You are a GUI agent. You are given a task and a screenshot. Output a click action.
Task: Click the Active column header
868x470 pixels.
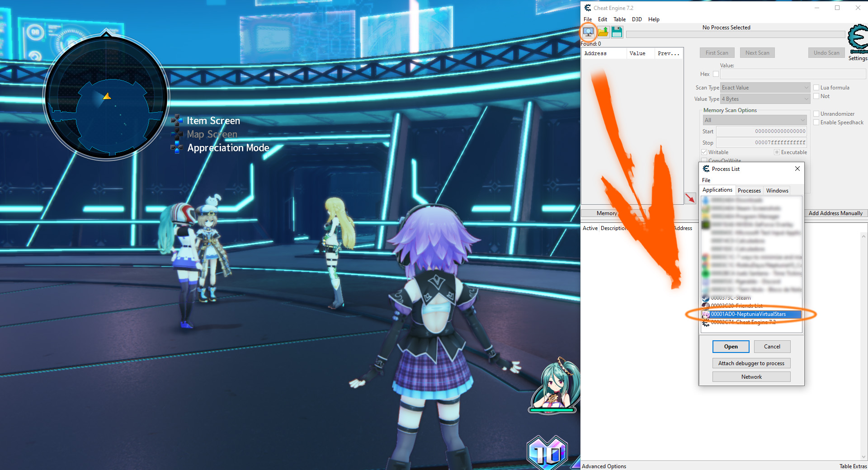pyautogui.click(x=590, y=228)
